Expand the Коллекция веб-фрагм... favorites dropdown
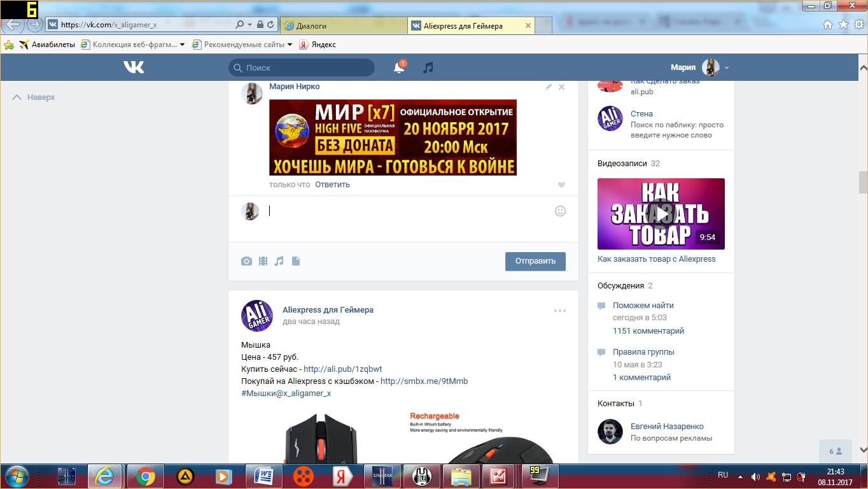The height and width of the screenshot is (489, 868). [182, 45]
